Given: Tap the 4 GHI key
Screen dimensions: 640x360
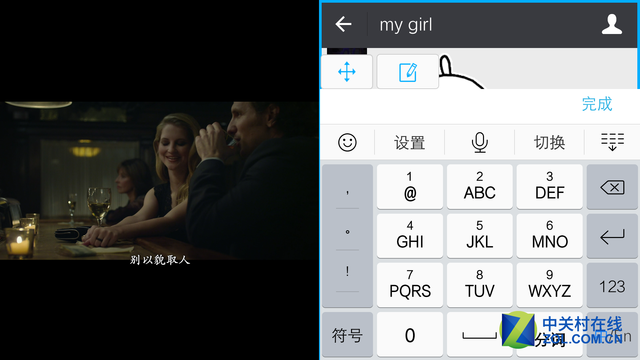Looking at the screenshot, I should tap(410, 236).
